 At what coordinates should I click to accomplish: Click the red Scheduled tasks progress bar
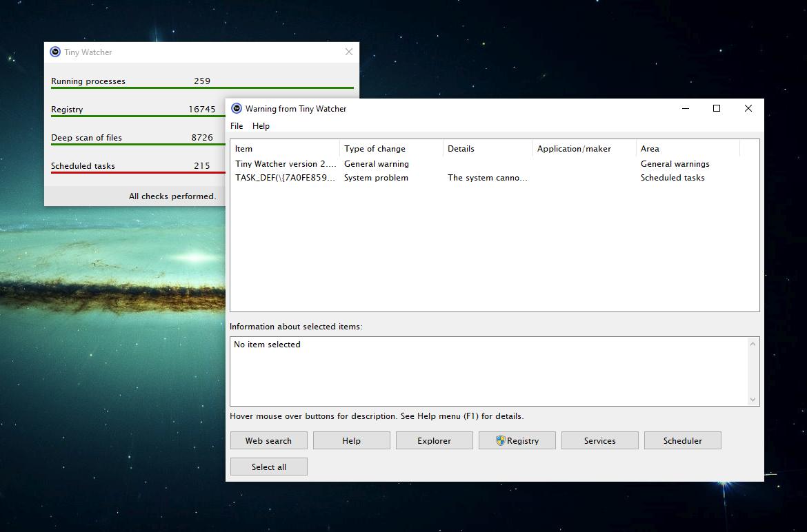138,172
